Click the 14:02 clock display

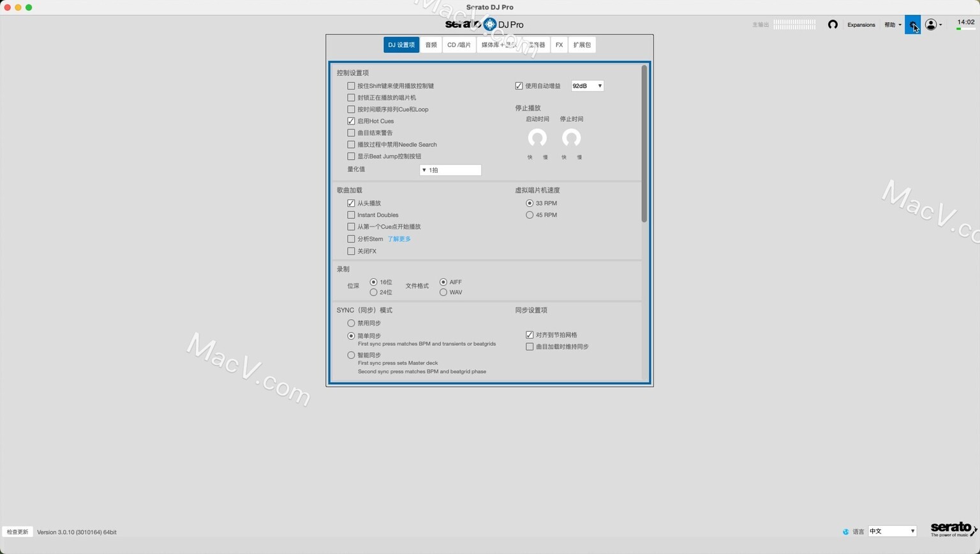tap(965, 22)
